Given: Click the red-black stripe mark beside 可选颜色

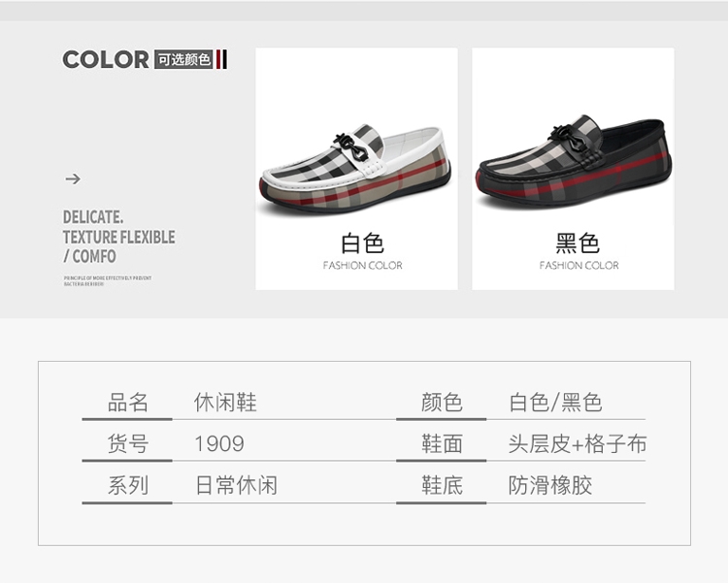Looking at the screenshot, I should [x=222, y=59].
